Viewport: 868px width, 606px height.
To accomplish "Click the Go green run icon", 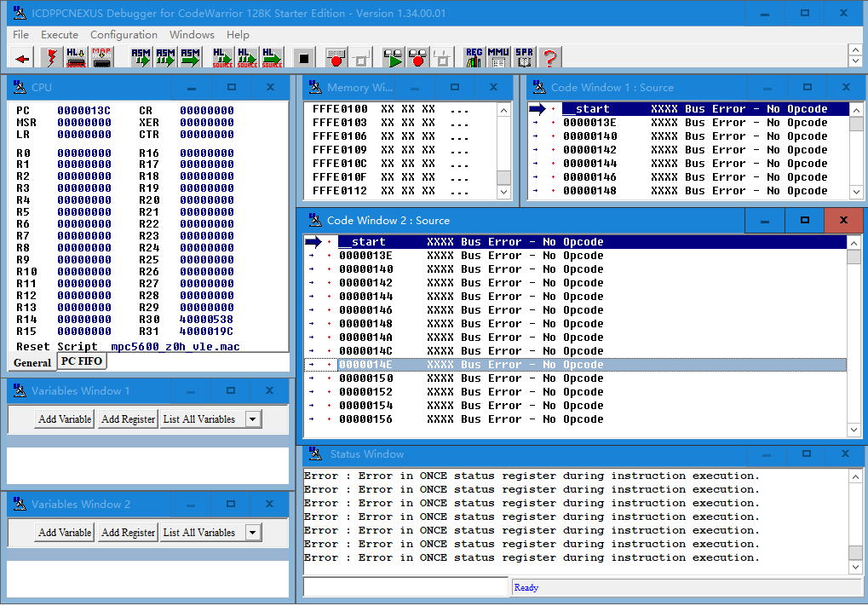I will point(394,57).
